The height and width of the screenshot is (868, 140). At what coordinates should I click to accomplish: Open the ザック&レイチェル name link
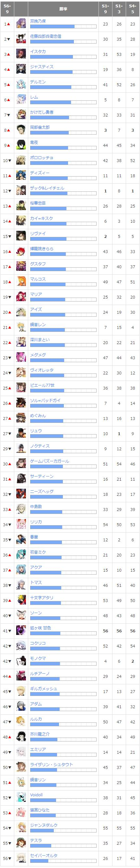(x=47, y=188)
